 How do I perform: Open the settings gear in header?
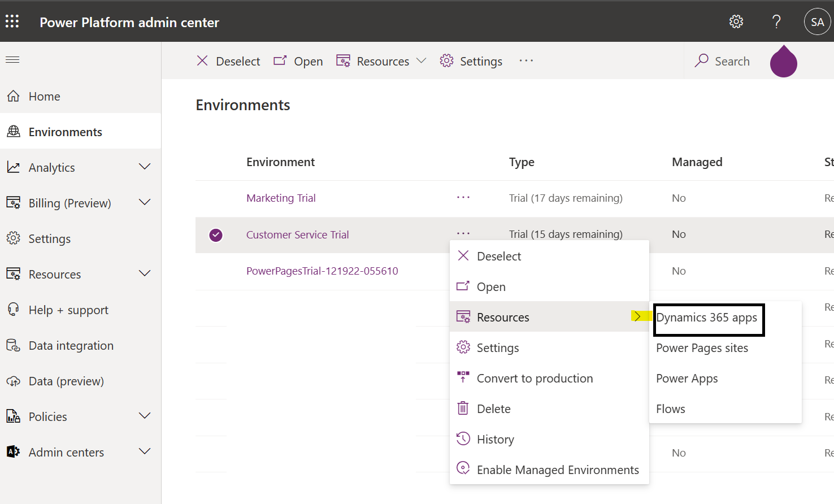[736, 21]
